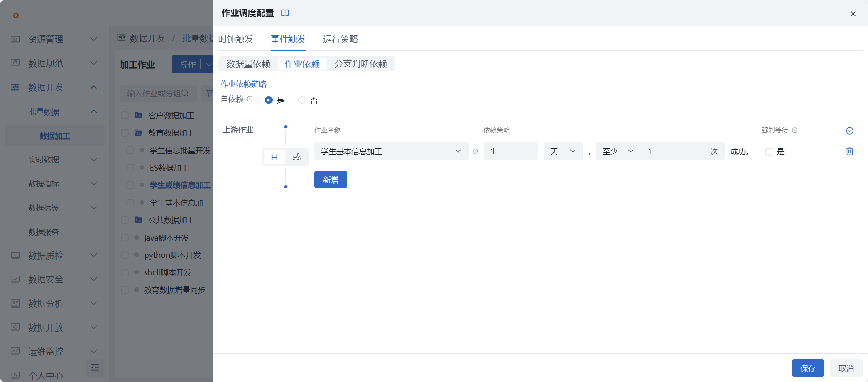Click the logo at the top-left corner

(x=16, y=15)
